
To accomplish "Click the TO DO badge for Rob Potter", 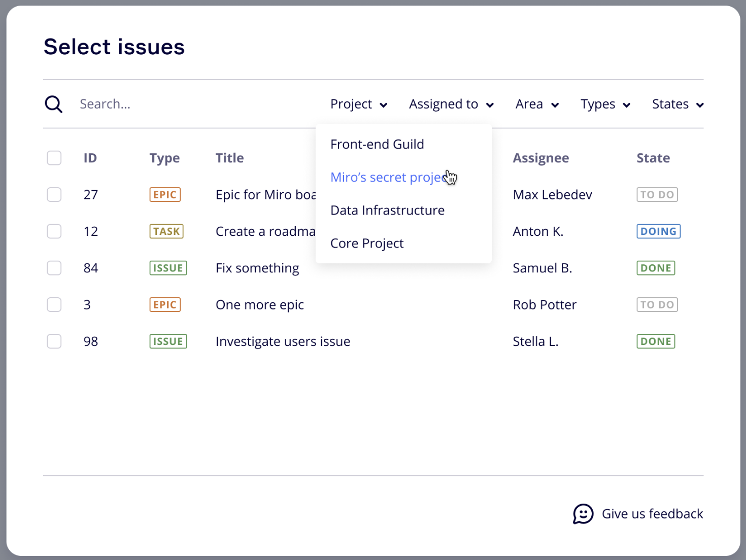I will (657, 305).
